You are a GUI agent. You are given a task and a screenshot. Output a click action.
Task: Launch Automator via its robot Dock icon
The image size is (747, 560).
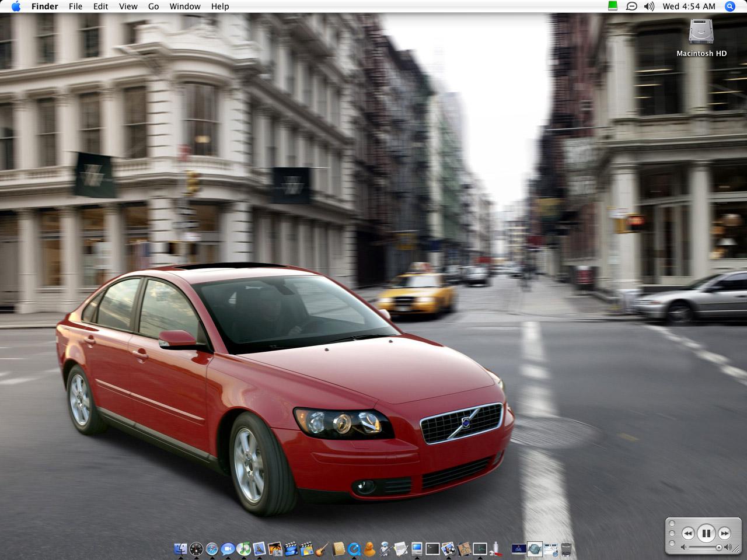(x=385, y=549)
